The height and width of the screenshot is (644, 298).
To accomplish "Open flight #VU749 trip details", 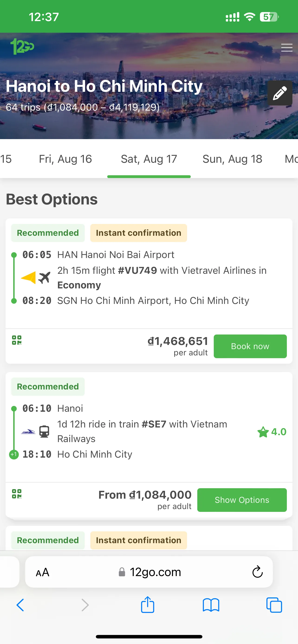I will pos(137,271).
